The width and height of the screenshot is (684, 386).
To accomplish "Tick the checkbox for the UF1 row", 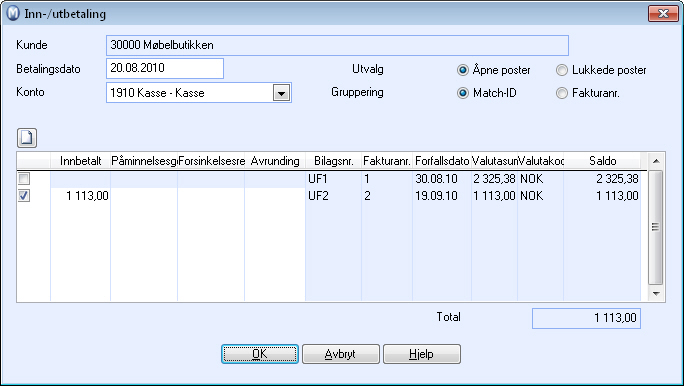I will 24,178.
